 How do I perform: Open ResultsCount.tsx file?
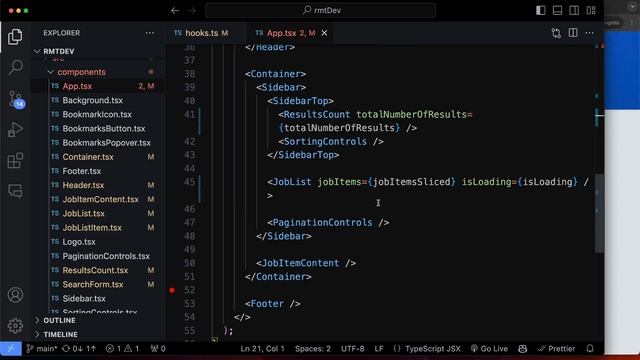[98, 270]
